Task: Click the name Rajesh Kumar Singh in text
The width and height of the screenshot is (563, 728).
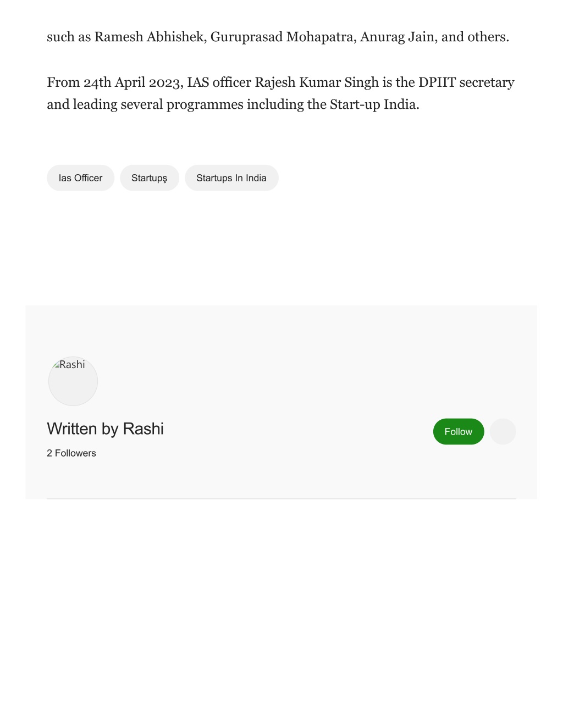Action: tap(317, 82)
